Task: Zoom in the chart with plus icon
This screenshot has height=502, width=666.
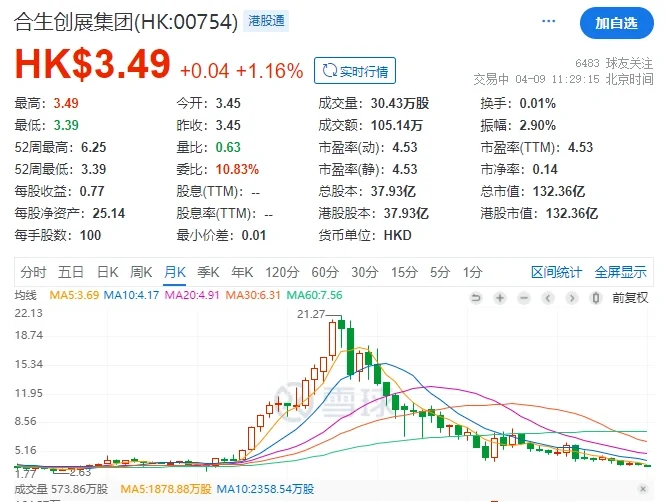Action: tap(500, 298)
